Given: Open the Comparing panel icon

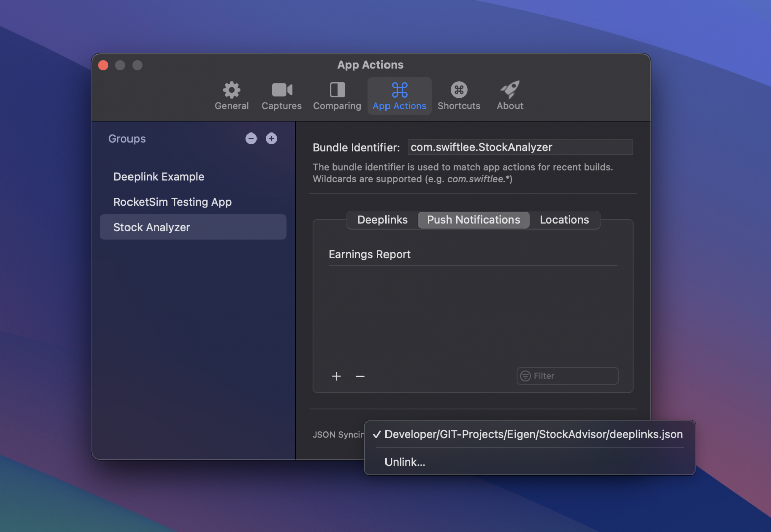Looking at the screenshot, I should tap(336, 89).
